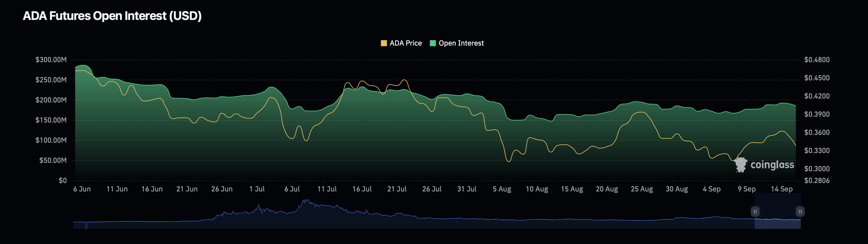
Task: Click the 31 Jul date label
Action: (x=467, y=189)
